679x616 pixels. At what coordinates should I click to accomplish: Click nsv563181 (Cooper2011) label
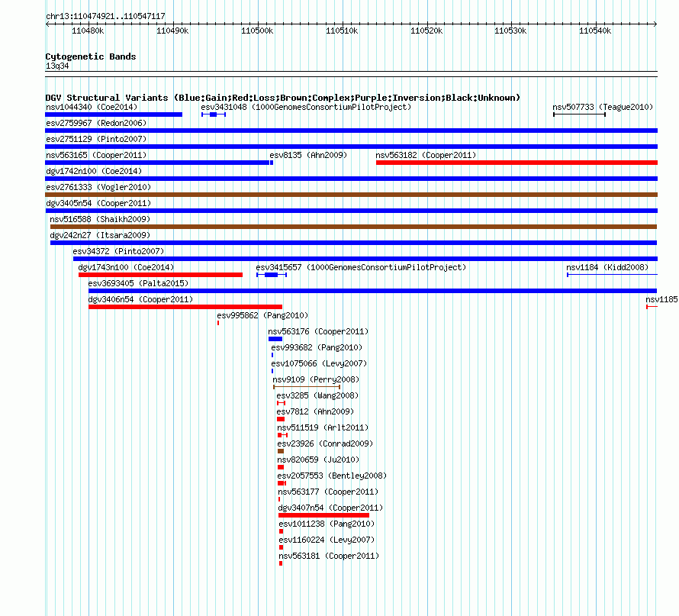tap(329, 556)
